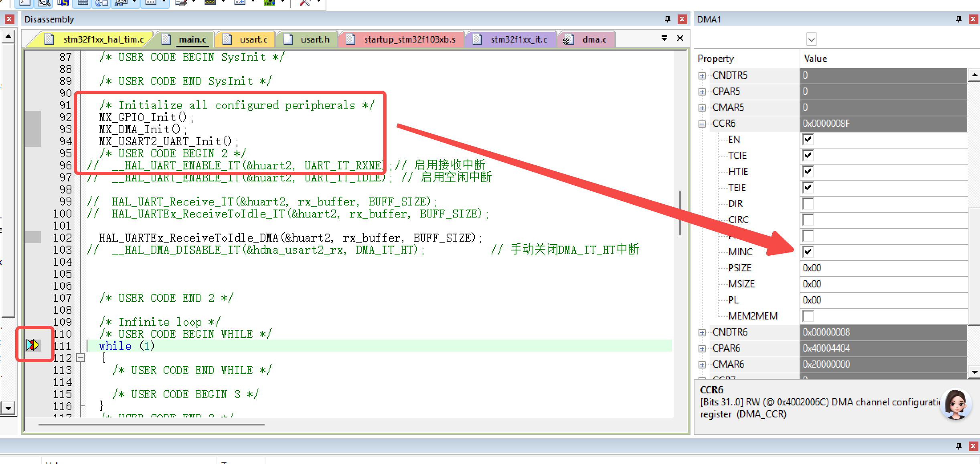Toggle the CIRC checkbox
The image size is (980, 464).
click(x=808, y=220)
